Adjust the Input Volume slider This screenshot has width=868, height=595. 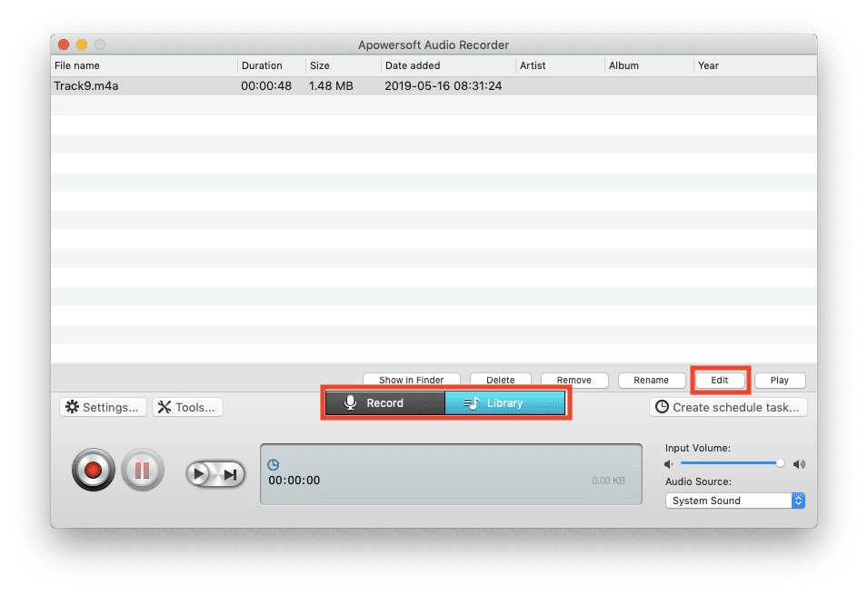[x=779, y=463]
